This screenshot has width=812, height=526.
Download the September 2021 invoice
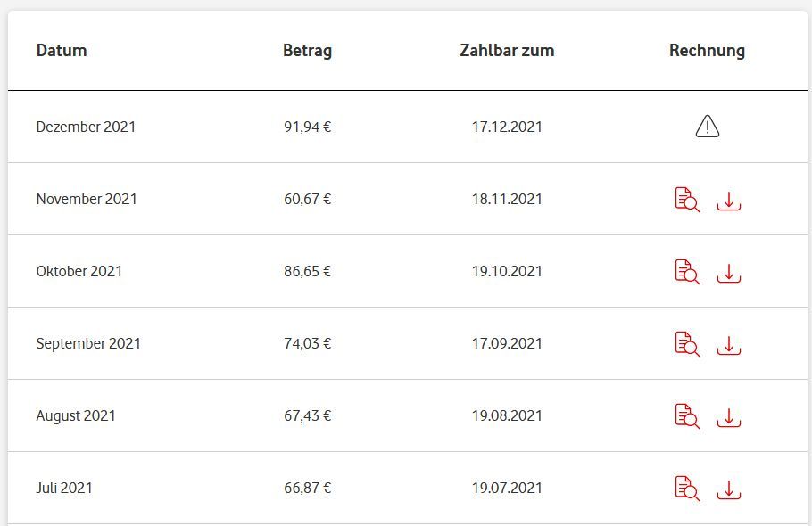coord(729,345)
